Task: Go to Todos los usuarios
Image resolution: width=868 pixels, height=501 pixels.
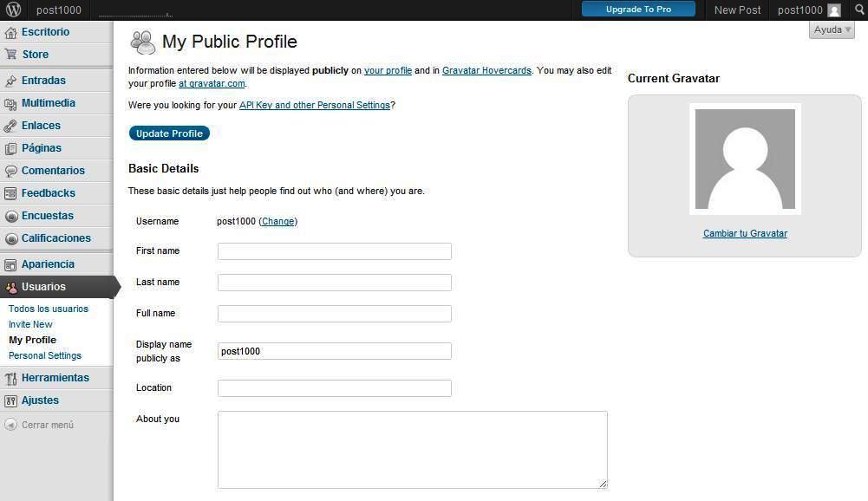Action: coord(49,309)
